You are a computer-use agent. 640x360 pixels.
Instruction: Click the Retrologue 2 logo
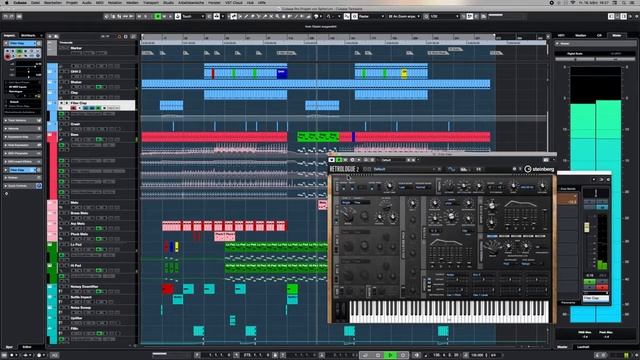[344, 169]
